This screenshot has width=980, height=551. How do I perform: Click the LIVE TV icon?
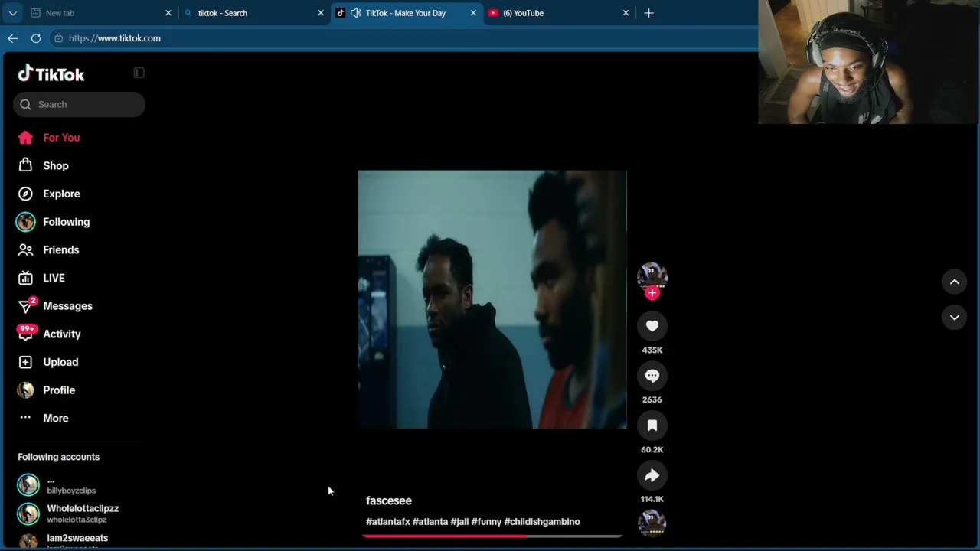click(25, 278)
